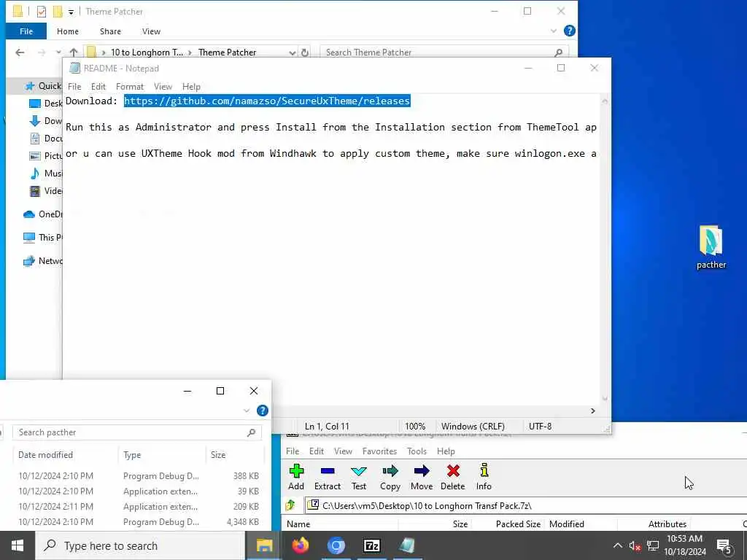Click the muted volume tray icon
747x560 pixels.
[x=635, y=545]
